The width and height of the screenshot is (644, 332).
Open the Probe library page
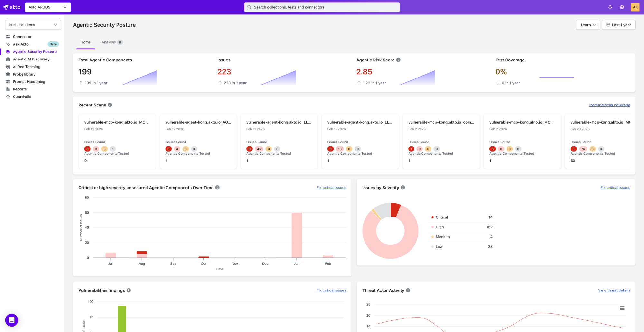[x=24, y=74]
